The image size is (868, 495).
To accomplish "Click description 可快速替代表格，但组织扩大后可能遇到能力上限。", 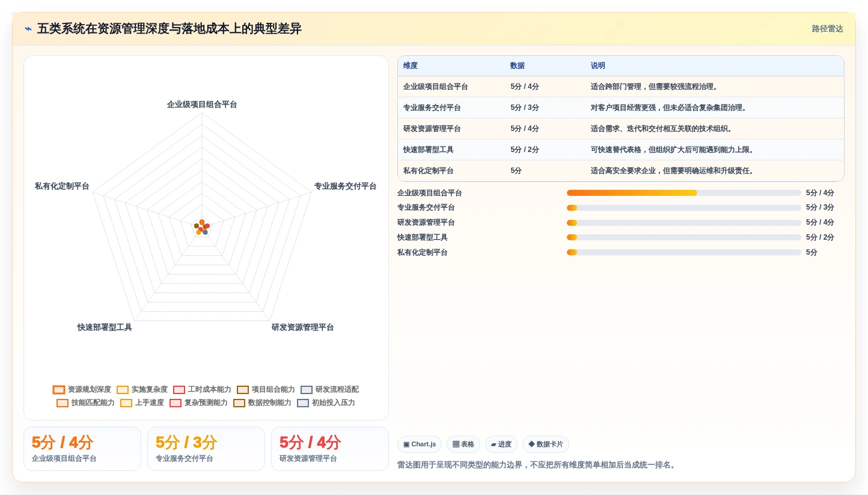I will click(674, 150).
